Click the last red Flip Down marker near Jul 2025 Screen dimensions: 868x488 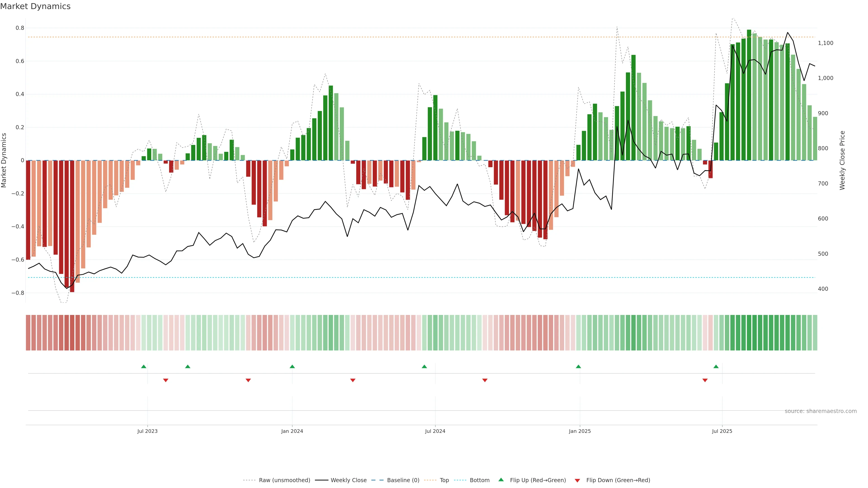coord(705,380)
